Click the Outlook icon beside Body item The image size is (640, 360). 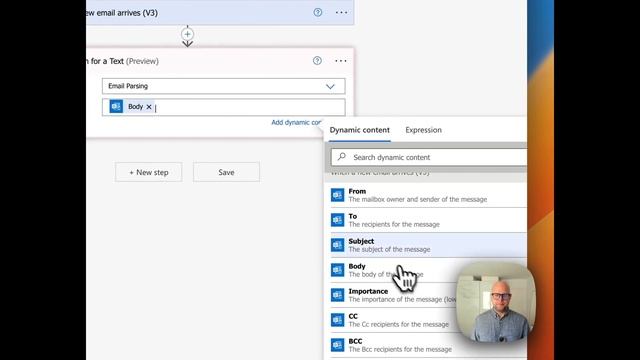tap(338, 270)
